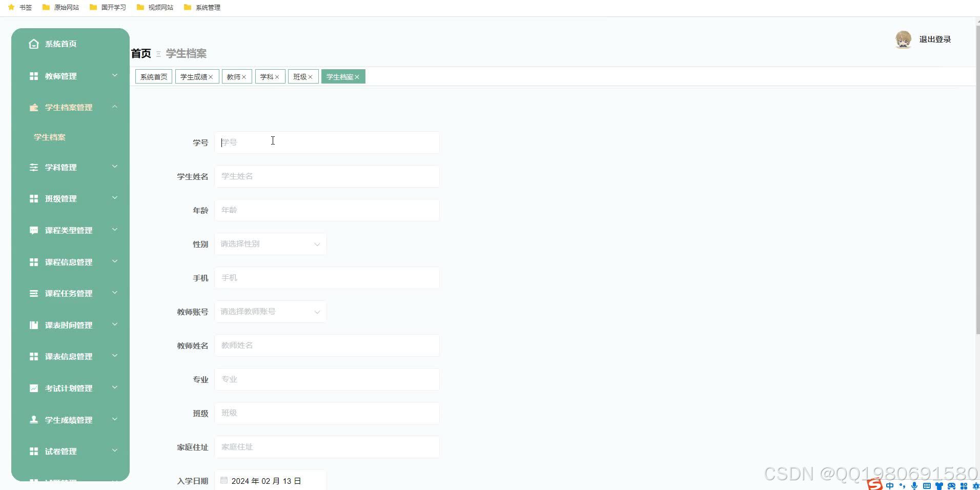Click the folder icon beside 学生档案管理
This screenshot has height=490, width=980.
click(34, 107)
